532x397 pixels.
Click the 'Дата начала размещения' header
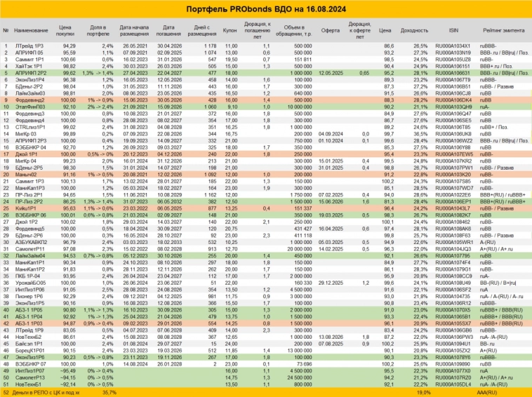coord(134,31)
